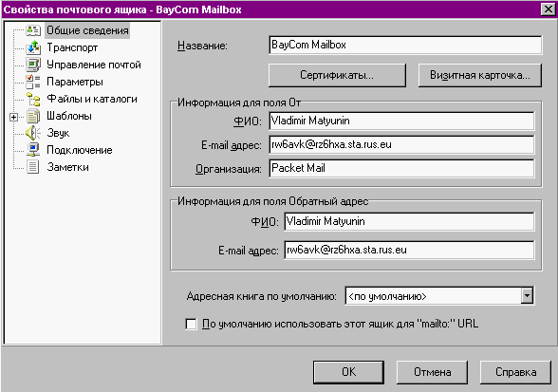Click the Визитная карточка button
This screenshot has width=558, height=392.
tap(480, 75)
